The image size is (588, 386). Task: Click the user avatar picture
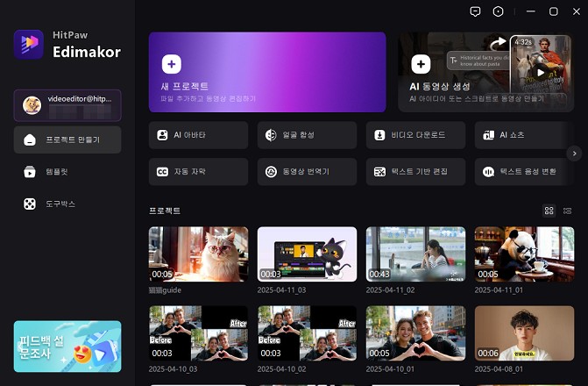tap(32, 105)
